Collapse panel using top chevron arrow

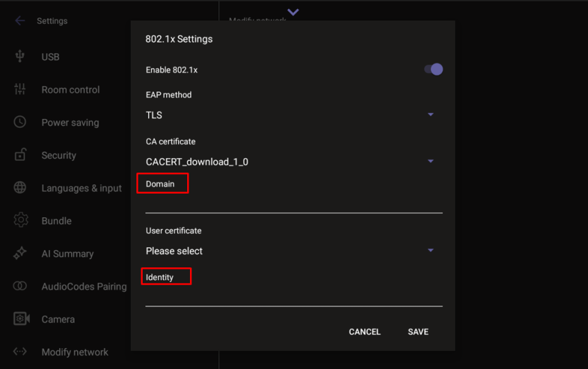(293, 12)
